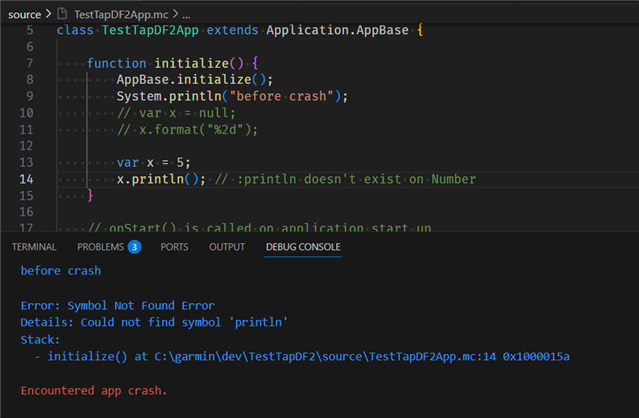Click the System.println "before crash" statement
Viewport: 639px width, 418px height.
pyautogui.click(x=232, y=96)
